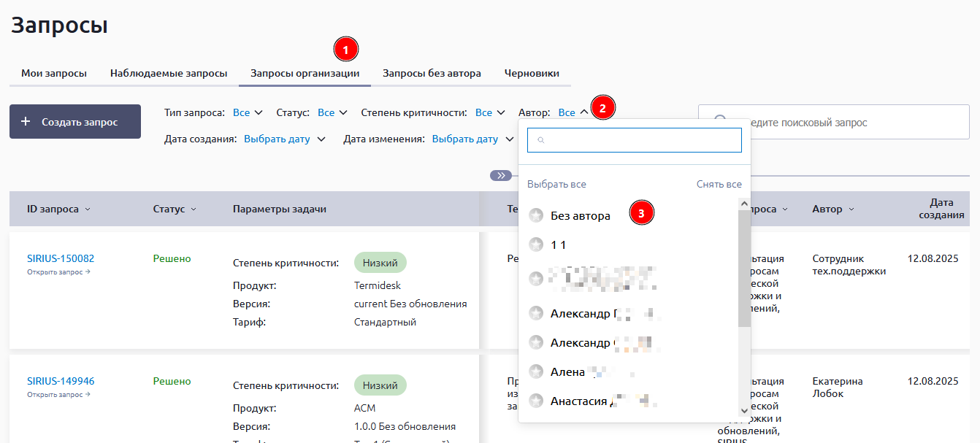The image size is (980, 443).
Task: Click the star icon next to 1 1
Action: pyautogui.click(x=536, y=244)
